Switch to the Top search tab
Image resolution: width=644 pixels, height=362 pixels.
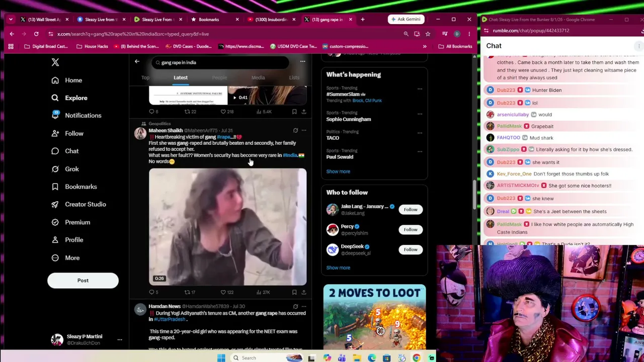pyautogui.click(x=145, y=78)
